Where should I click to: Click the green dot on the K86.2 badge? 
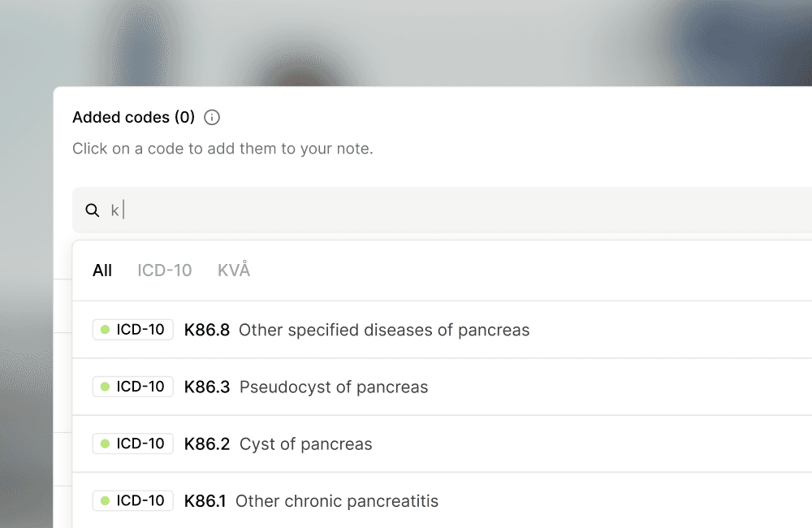click(105, 444)
